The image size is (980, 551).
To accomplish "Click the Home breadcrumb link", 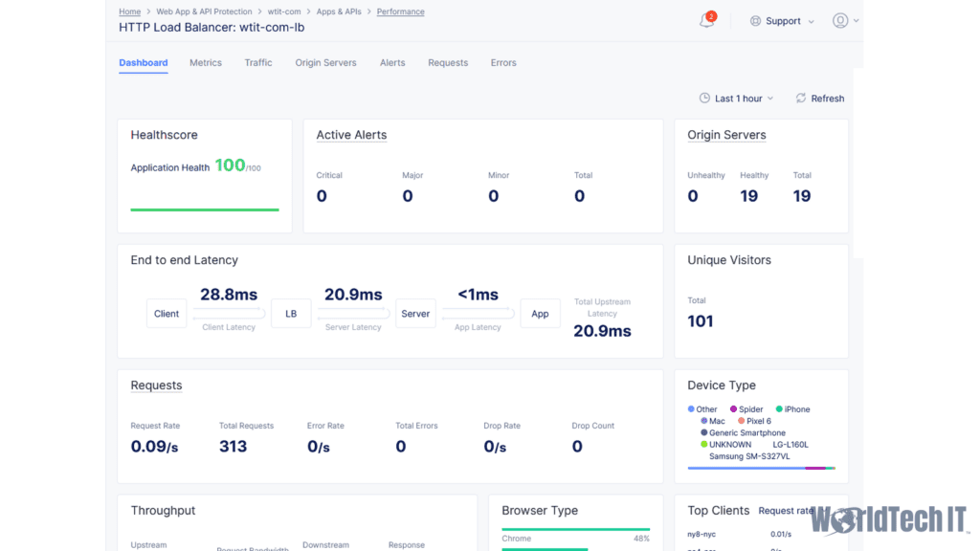I will [130, 11].
